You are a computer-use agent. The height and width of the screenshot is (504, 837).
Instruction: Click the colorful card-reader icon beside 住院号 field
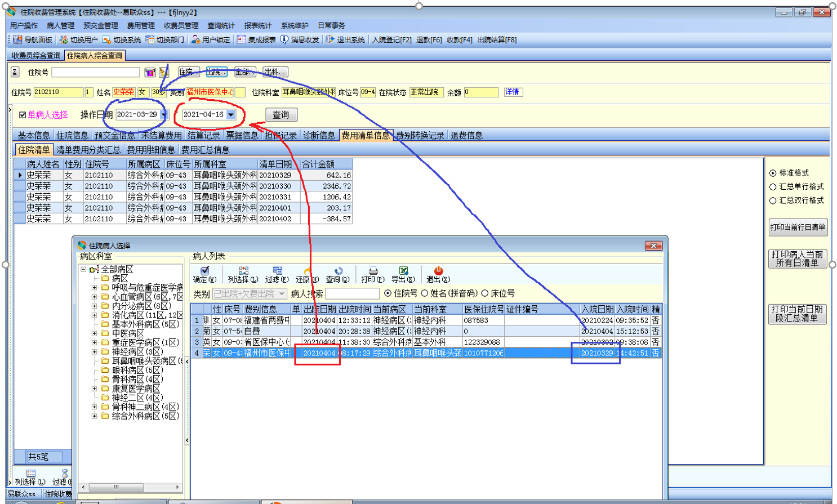(x=150, y=72)
